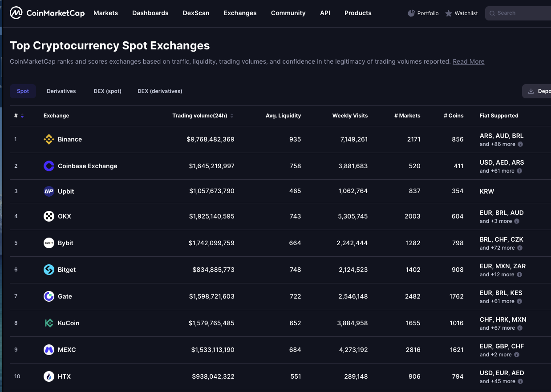Click the Weekly Visits column header
This screenshot has width=551, height=392.
click(x=350, y=116)
